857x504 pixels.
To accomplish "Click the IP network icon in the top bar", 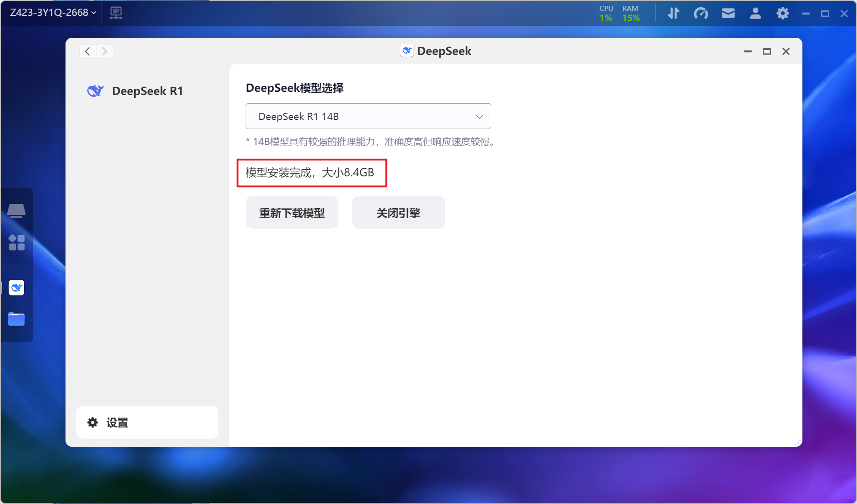I will click(x=116, y=13).
